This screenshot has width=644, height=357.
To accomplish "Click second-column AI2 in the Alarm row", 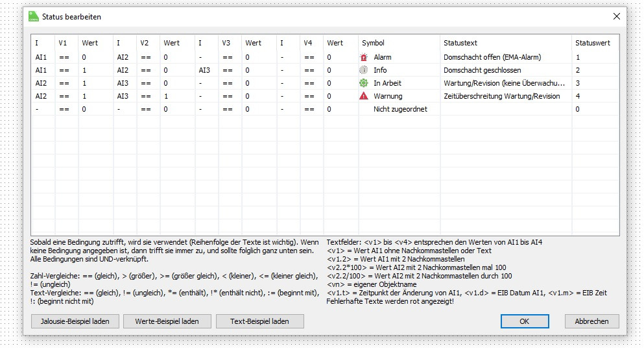I will 123,58.
